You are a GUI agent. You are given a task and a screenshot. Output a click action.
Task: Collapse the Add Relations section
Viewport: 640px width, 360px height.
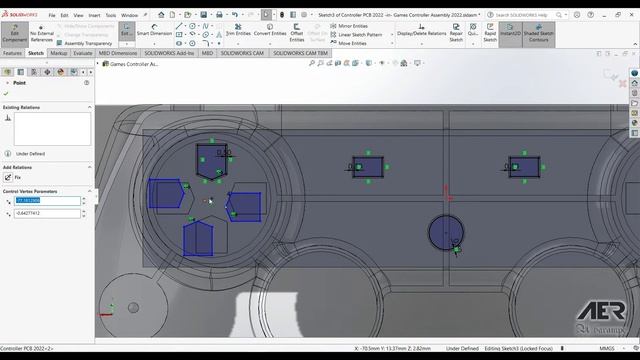89,167
